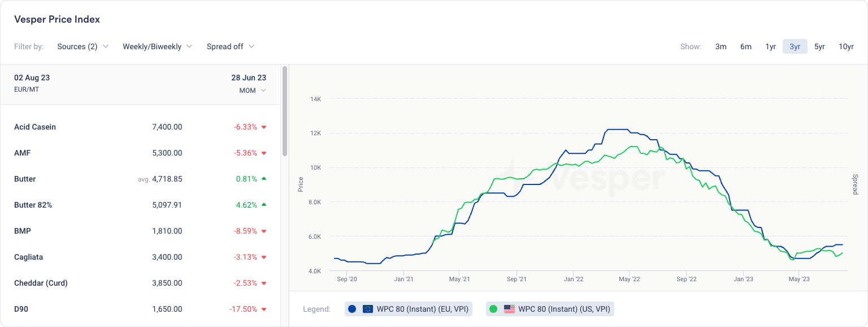
Task: Click the green up arrow for Butter 82%
Action: coord(264,205)
